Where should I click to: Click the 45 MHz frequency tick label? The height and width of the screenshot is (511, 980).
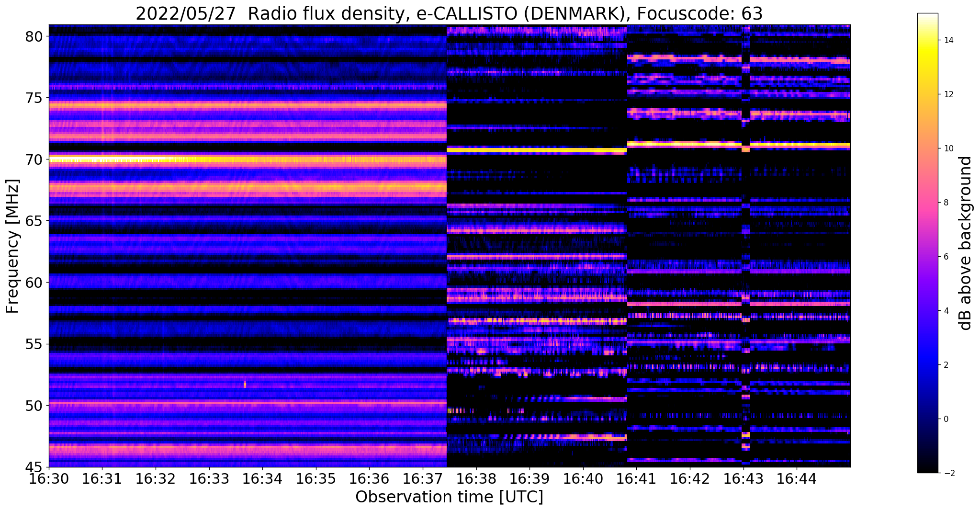(x=34, y=467)
